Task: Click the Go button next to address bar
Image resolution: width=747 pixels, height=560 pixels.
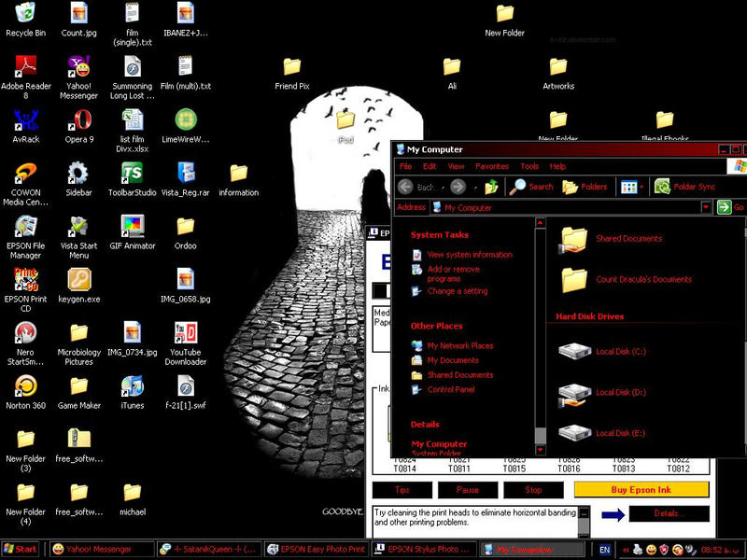Action: click(x=730, y=207)
